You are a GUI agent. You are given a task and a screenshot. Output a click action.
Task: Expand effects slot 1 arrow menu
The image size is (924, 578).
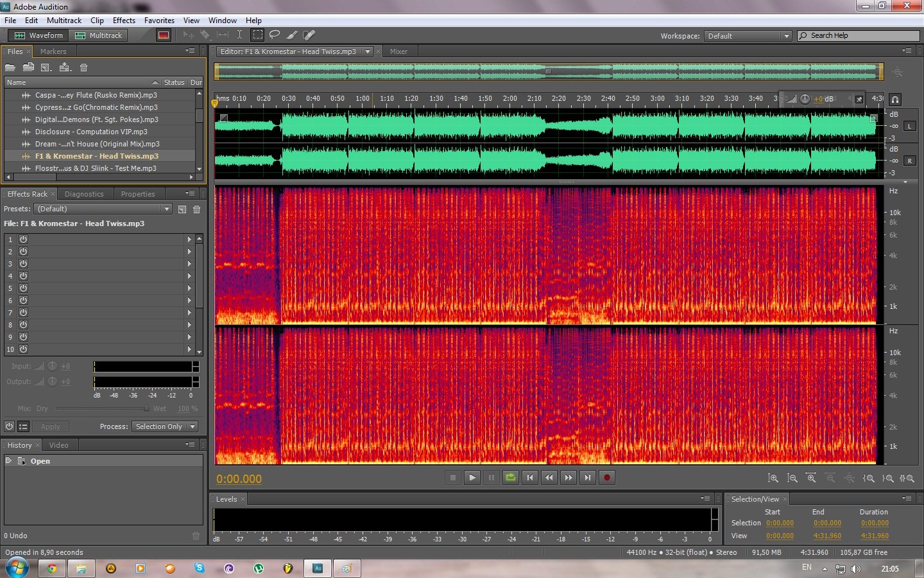(189, 239)
